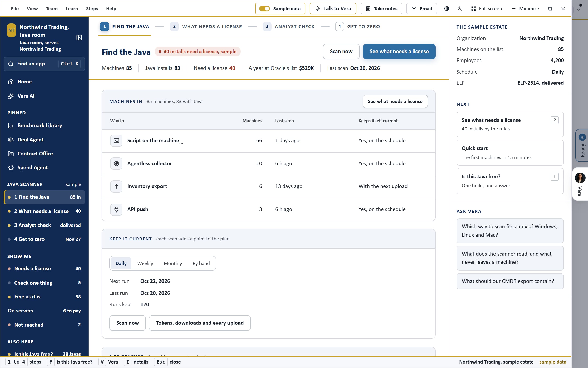
Task: Click the API push plug icon
Action: pyautogui.click(x=116, y=209)
